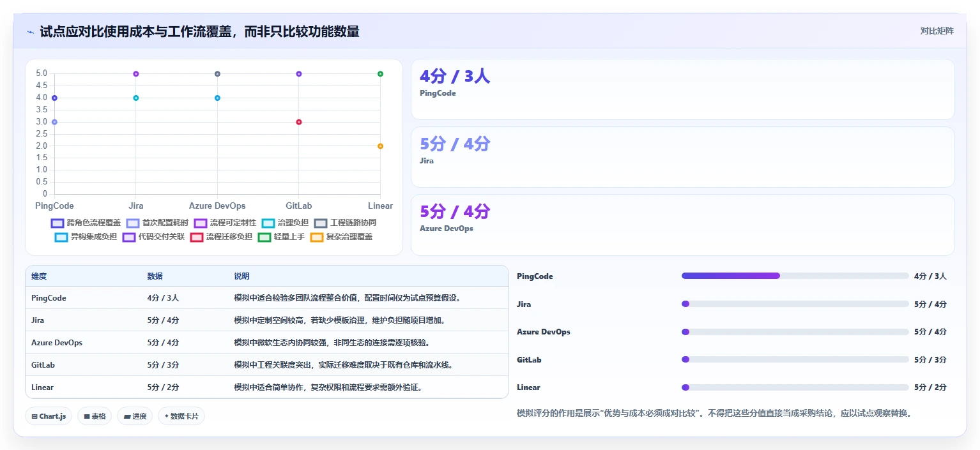980x450 pixels.
Task: Toggle the 跨角色流程覆盖 legend item
Action: click(86, 223)
